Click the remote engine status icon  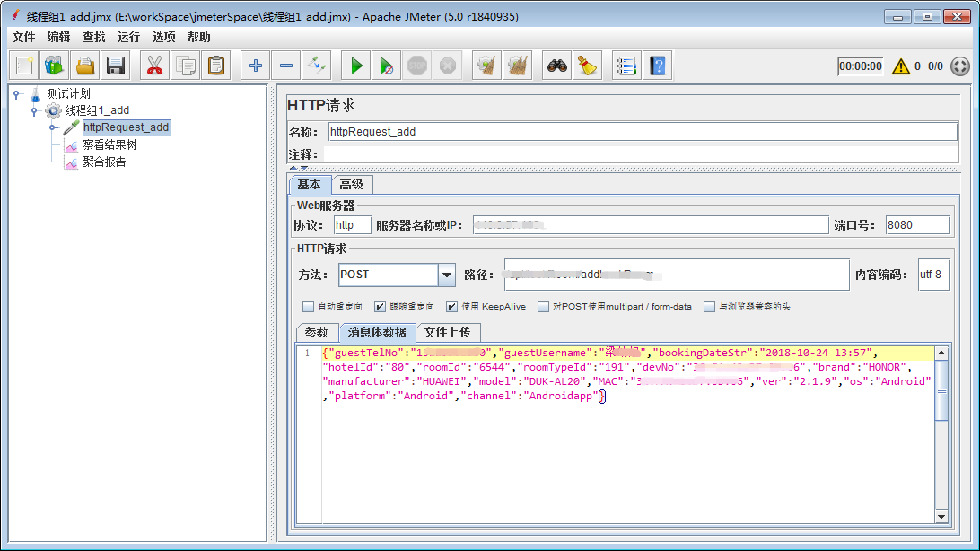pyautogui.click(x=960, y=66)
